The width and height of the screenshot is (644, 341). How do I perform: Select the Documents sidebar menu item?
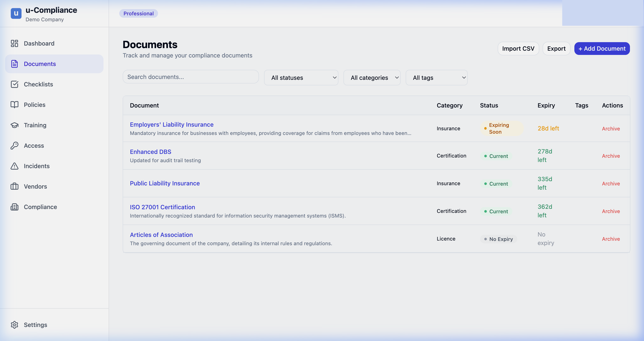tap(54, 64)
